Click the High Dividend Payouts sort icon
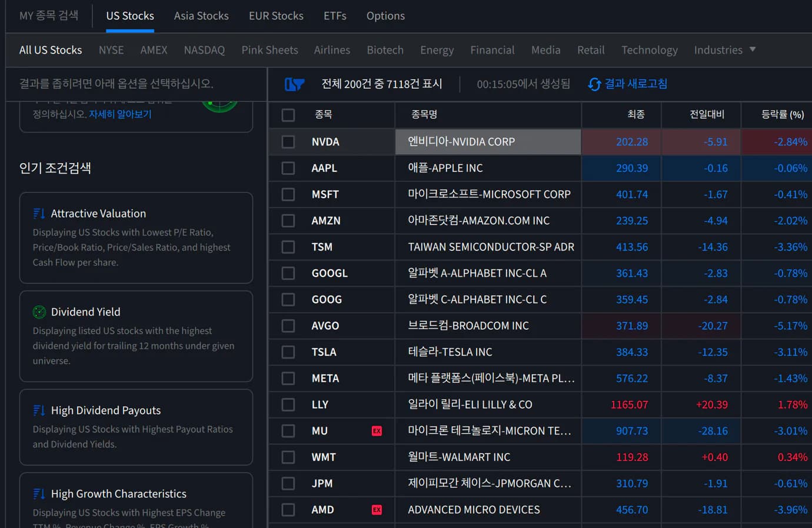Viewport: 812px width, 528px height. 39,410
